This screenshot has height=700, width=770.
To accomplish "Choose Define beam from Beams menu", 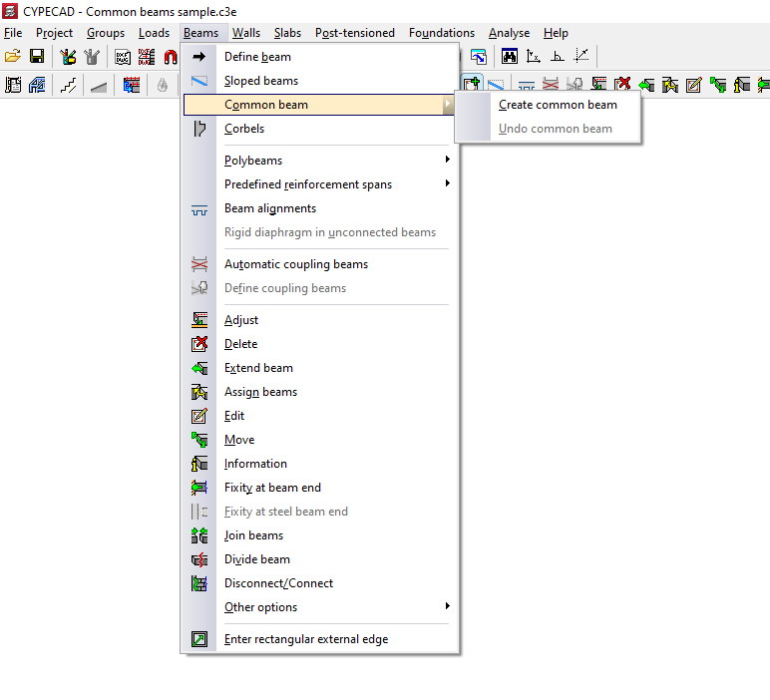I will point(257,57).
